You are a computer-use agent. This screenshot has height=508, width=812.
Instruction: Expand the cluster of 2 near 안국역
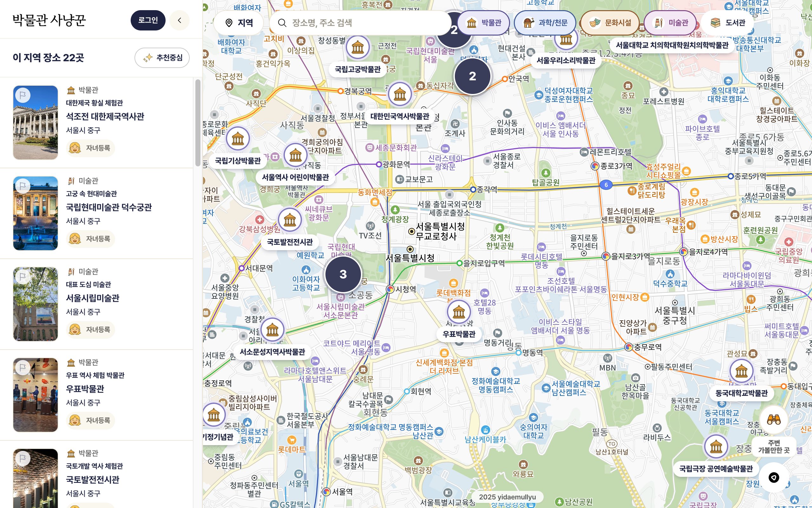click(472, 76)
